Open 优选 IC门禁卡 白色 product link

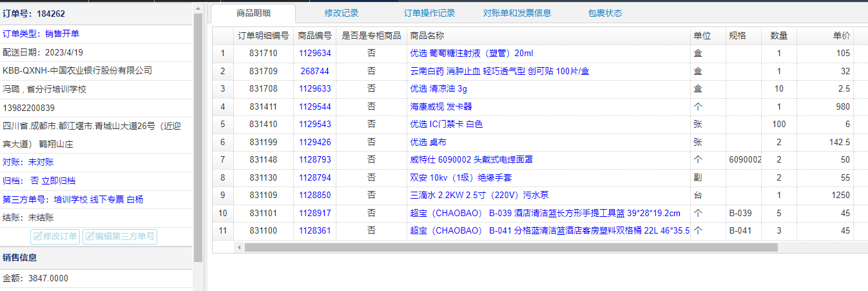446,125
